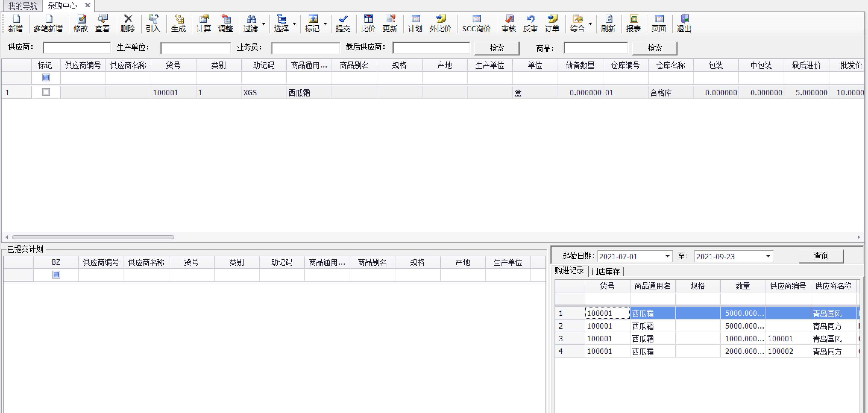
Task: Click the 退出 (Exit) toolbar icon
Action: point(684,23)
